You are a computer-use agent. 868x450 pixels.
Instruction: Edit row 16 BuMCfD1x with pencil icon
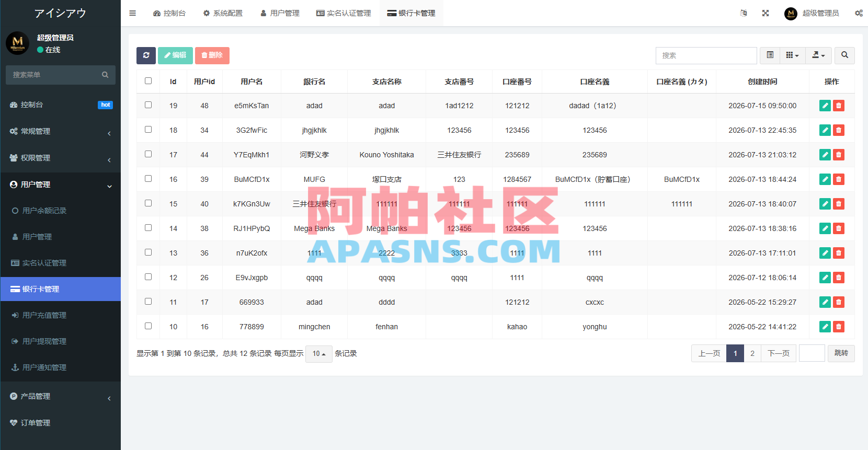pyautogui.click(x=825, y=179)
